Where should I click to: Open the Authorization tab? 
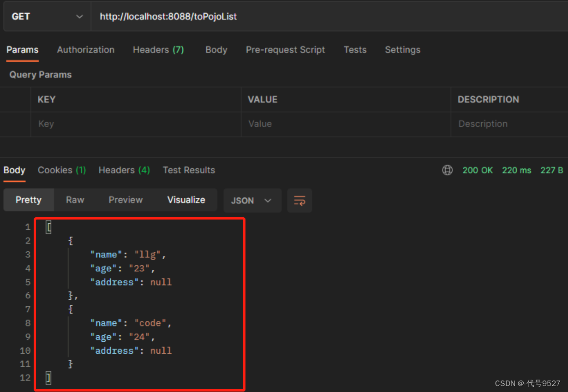point(86,50)
